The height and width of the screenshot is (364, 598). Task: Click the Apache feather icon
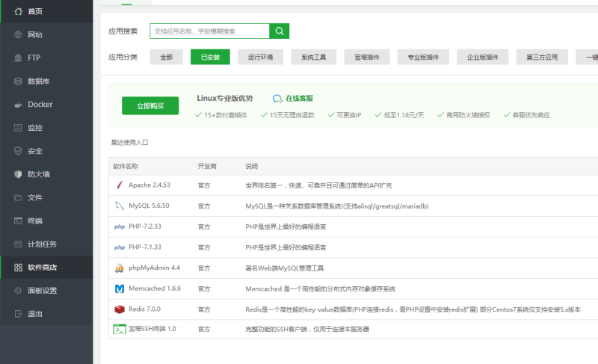pyautogui.click(x=120, y=185)
